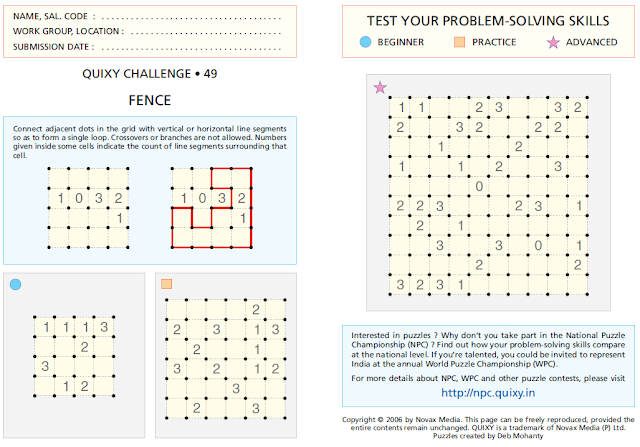Click the TEST YOUR PROBLEM-SOLVING SKILLS heading

click(x=488, y=21)
